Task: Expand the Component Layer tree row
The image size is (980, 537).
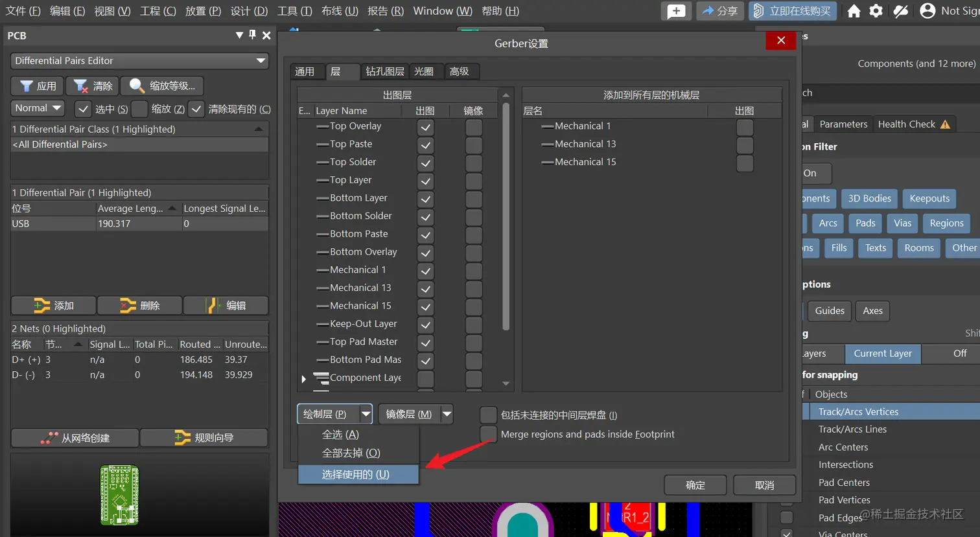Action: coord(303,378)
